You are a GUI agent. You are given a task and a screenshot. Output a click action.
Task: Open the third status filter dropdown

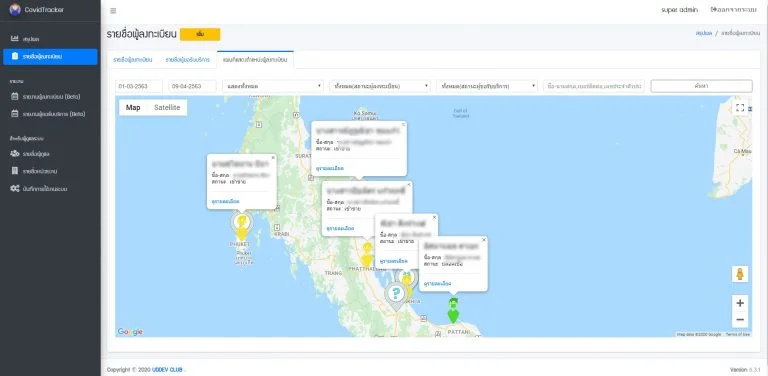tap(487, 86)
